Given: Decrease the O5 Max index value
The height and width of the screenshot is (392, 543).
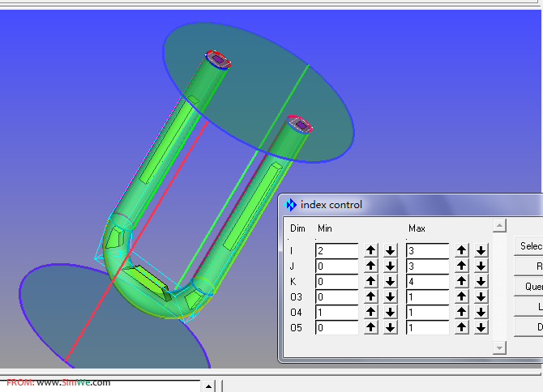Looking at the screenshot, I should pos(481,327).
